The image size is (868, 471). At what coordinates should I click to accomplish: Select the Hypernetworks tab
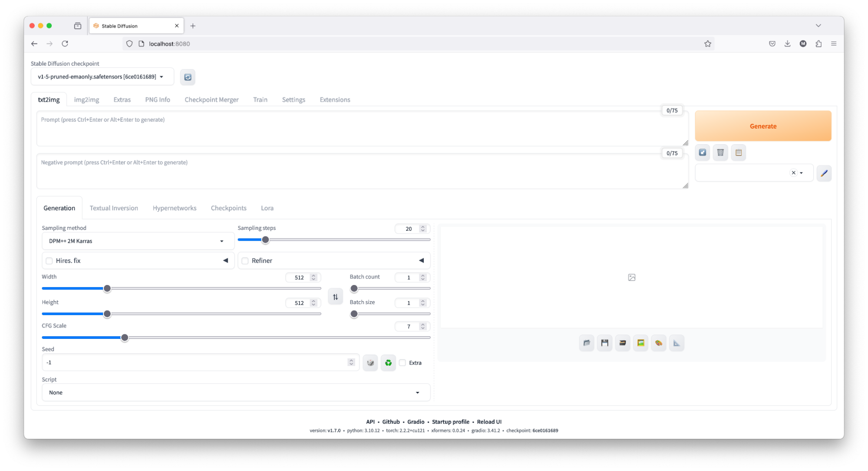[175, 208]
